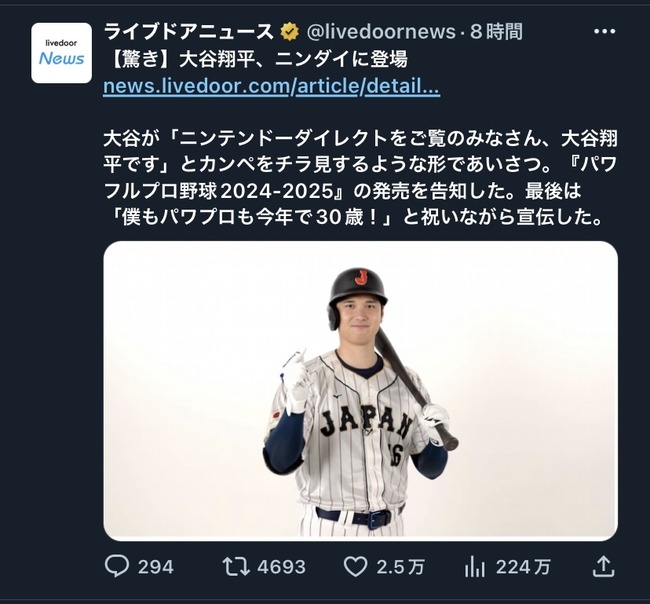The height and width of the screenshot is (604, 650).
Task: Click the 224万 views count
Action: point(523,567)
